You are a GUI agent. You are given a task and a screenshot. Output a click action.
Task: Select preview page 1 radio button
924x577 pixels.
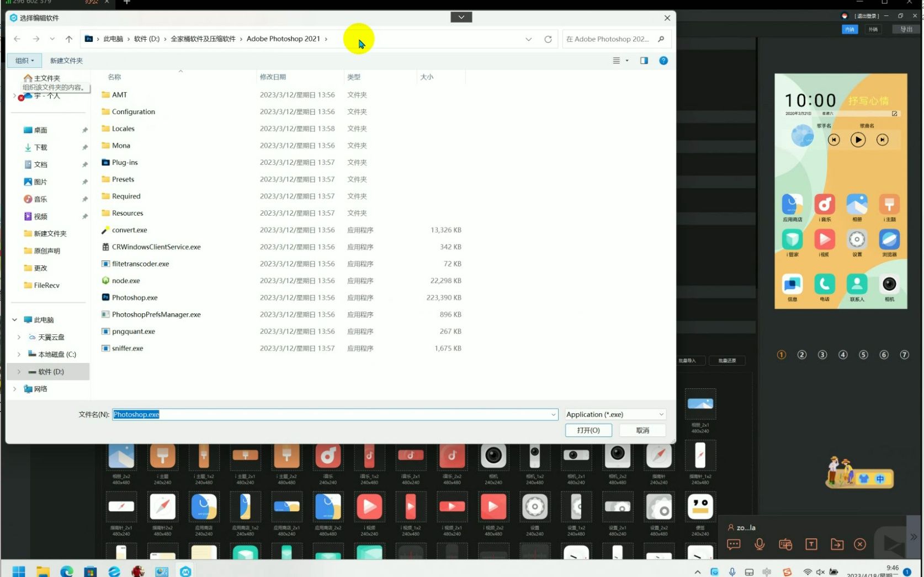coord(782,355)
